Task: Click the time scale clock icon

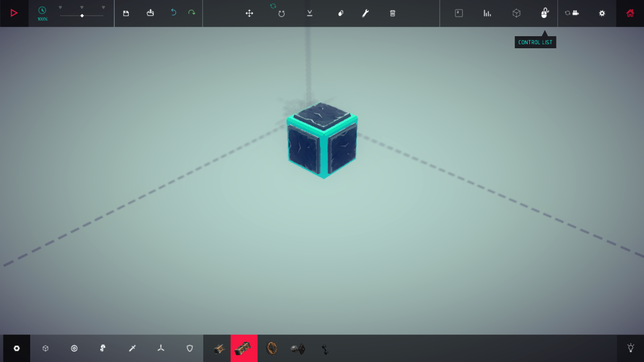Action: [42, 11]
